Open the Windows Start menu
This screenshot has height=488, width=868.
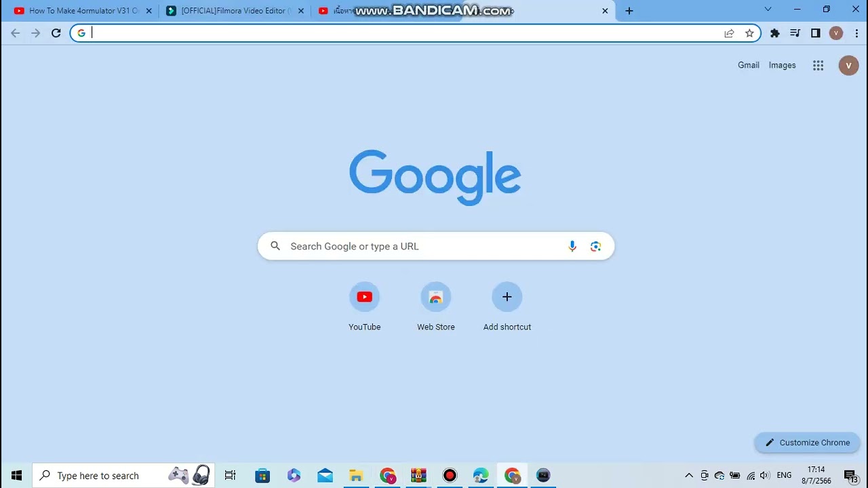(x=16, y=475)
